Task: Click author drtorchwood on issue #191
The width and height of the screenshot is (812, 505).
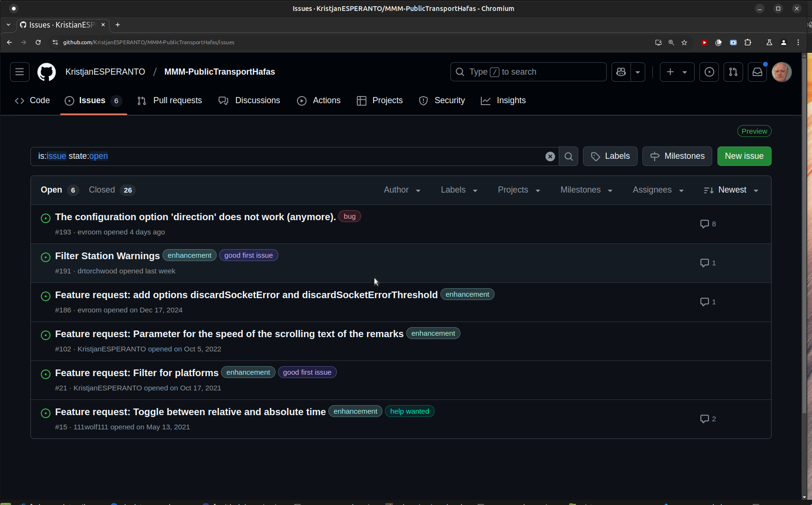Action: 97,271
